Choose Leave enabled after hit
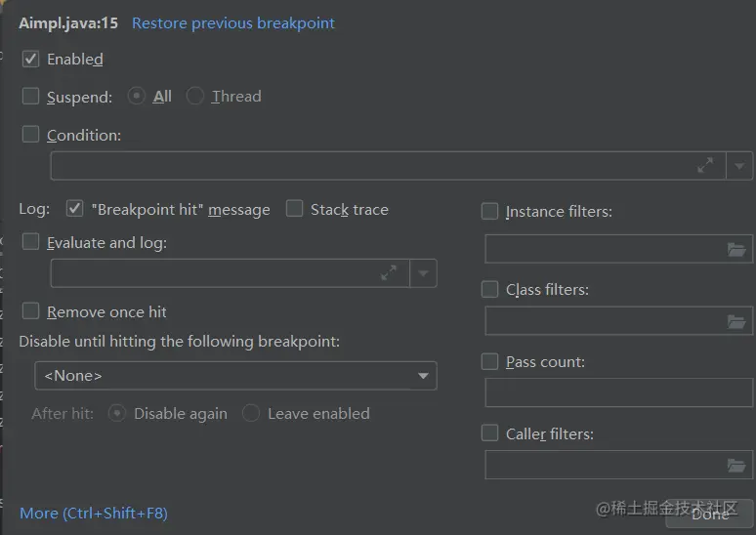The image size is (756, 535). (x=251, y=413)
